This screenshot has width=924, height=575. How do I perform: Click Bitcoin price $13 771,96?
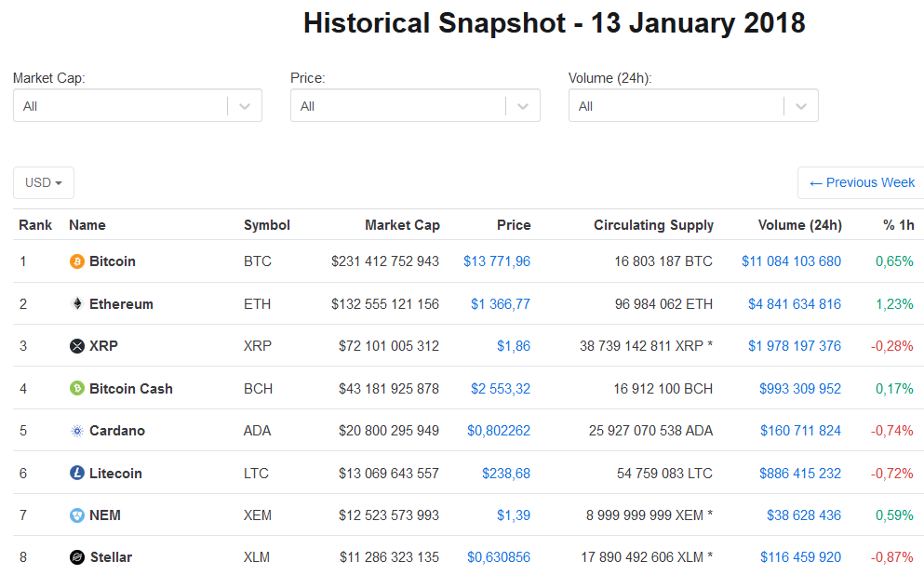tap(497, 261)
